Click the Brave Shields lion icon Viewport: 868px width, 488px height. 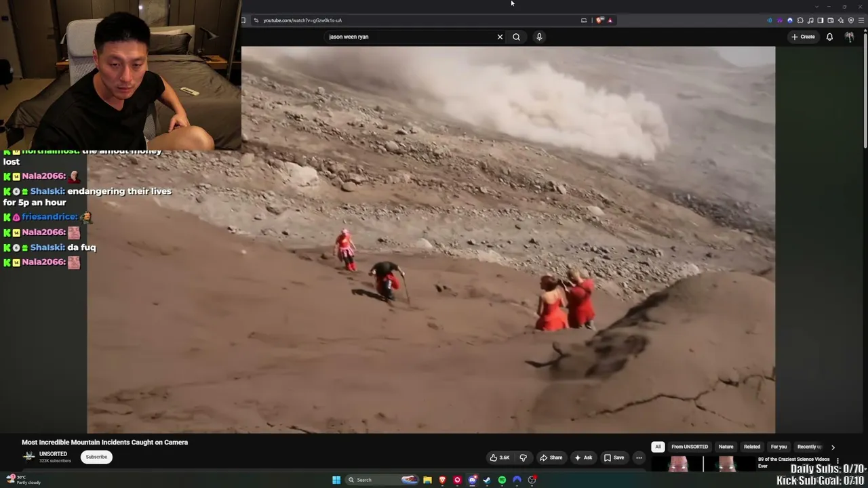(599, 20)
